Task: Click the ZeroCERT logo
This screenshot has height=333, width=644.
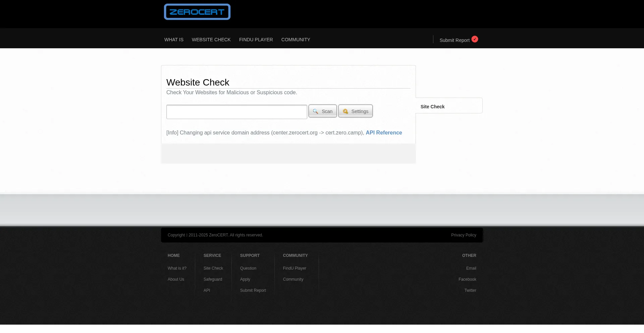Action: pyautogui.click(x=197, y=12)
